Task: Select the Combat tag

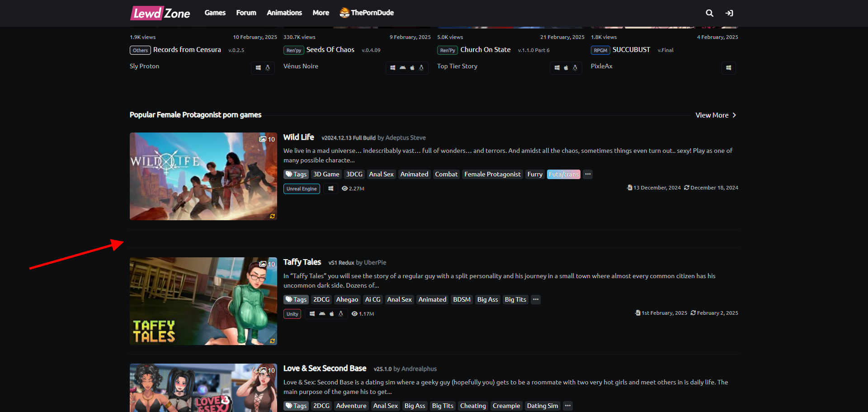Action: [x=446, y=174]
